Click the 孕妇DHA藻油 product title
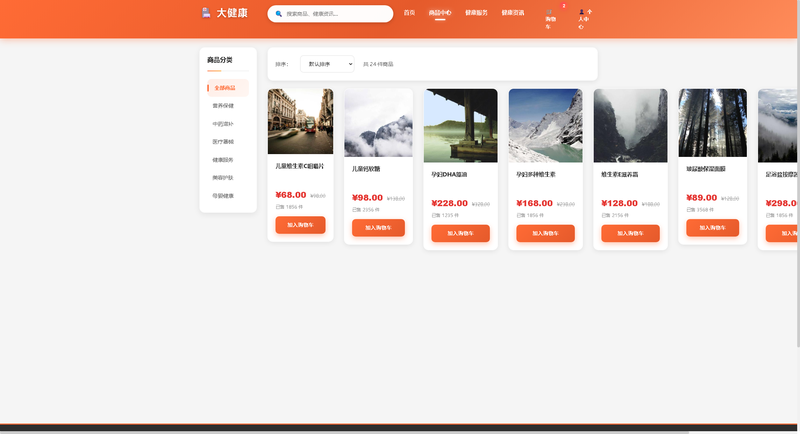 pos(449,174)
